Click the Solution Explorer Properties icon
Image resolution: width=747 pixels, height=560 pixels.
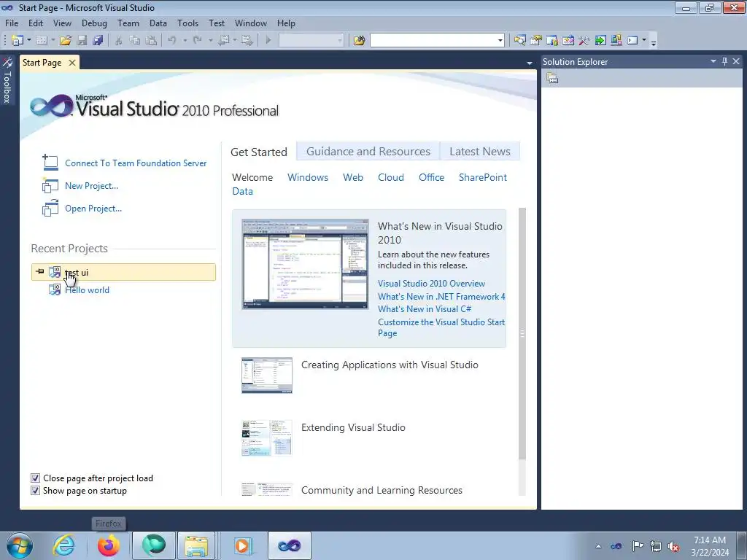[x=552, y=78]
